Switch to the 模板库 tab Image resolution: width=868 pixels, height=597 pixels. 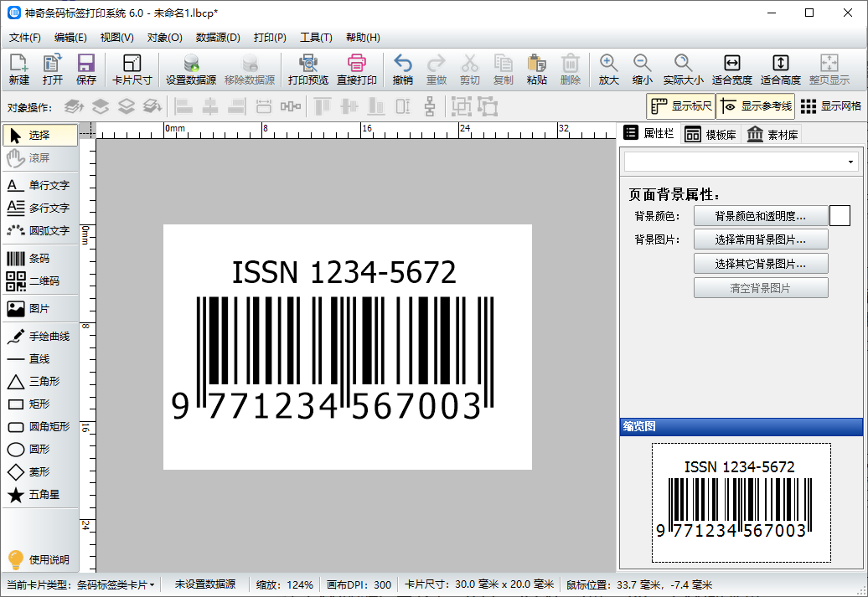pos(710,135)
